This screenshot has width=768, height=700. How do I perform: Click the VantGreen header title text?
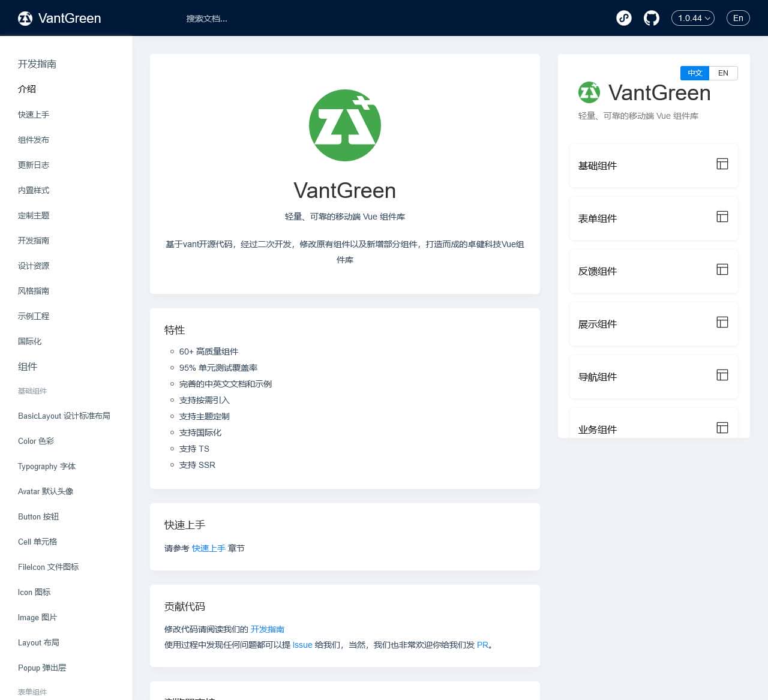click(x=70, y=19)
